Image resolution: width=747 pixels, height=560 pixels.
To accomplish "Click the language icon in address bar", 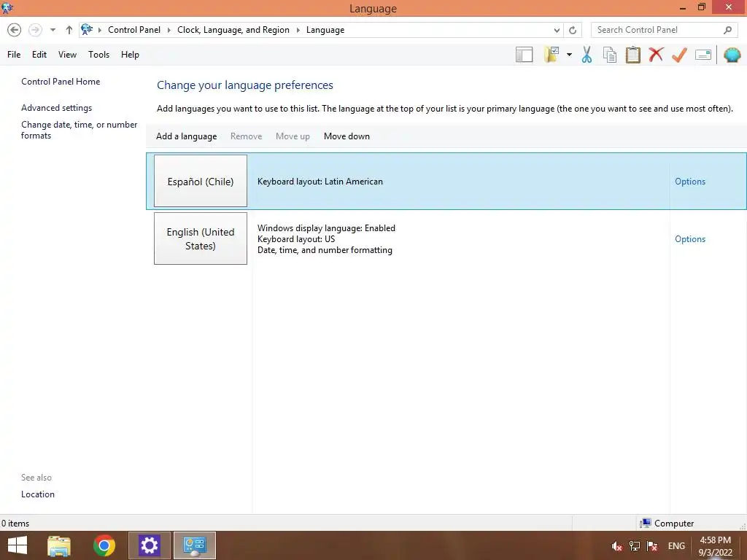I will 87,29.
